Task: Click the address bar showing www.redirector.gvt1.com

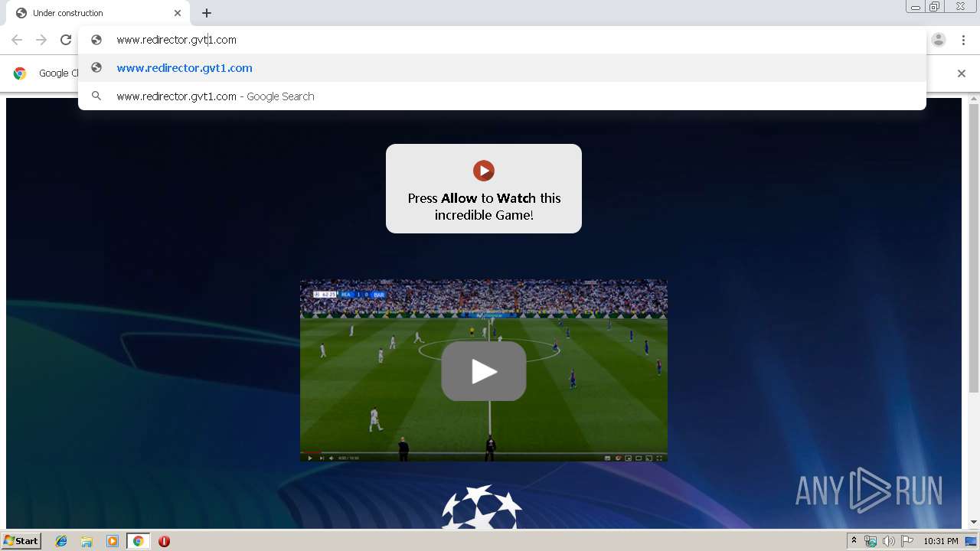Action: [x=502, y=40]
